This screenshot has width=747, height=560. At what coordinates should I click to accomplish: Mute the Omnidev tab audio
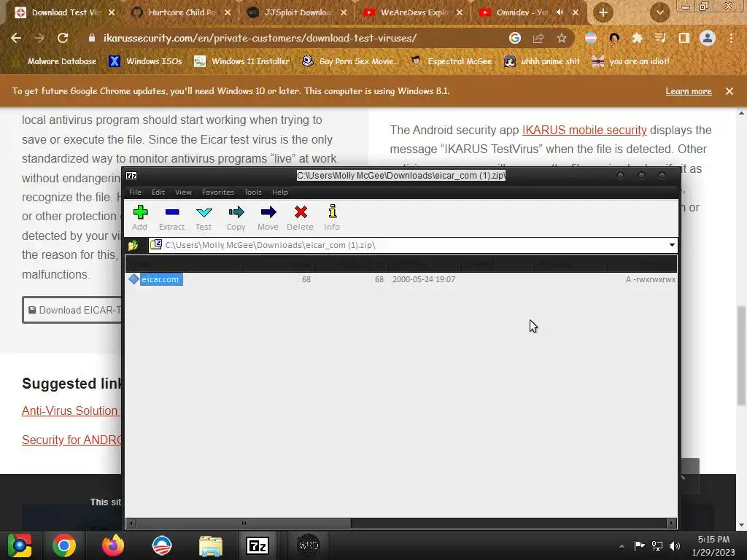pos(560,12)
